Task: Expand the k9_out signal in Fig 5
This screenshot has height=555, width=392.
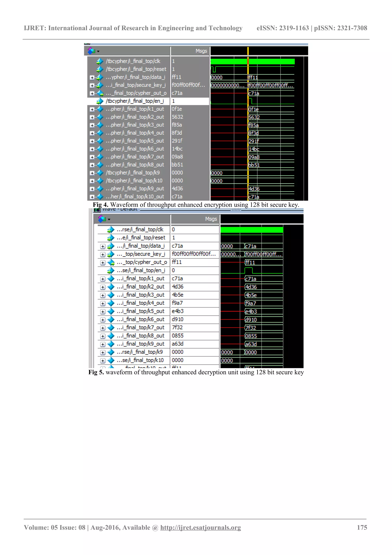Action: [x=103, y=345]
